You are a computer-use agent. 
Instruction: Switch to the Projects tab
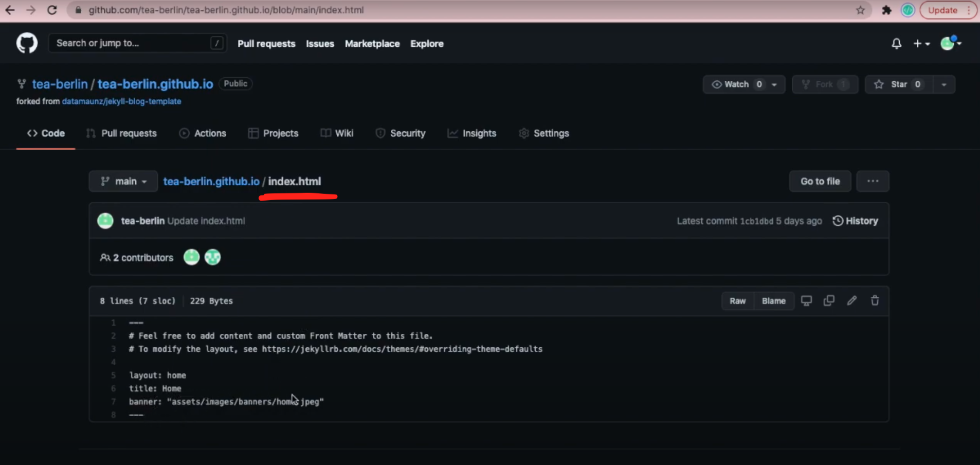273,133
